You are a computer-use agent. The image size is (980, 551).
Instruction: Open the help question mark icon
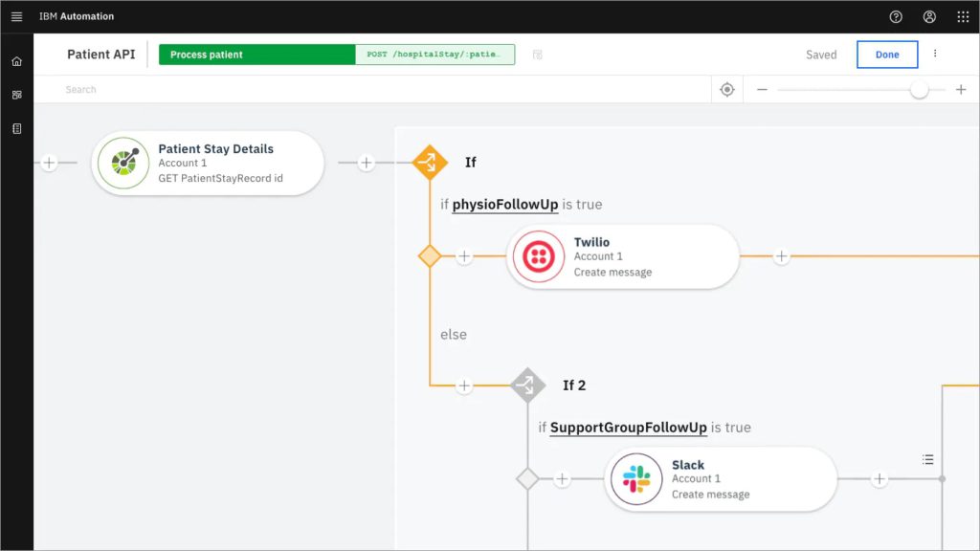[896, 17]
